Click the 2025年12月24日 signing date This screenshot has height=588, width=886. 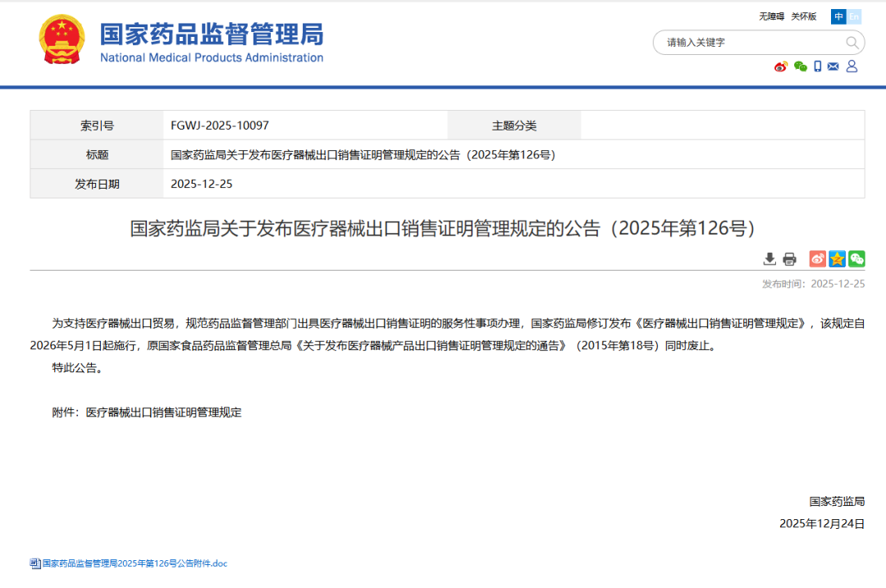tap(822, 523)
